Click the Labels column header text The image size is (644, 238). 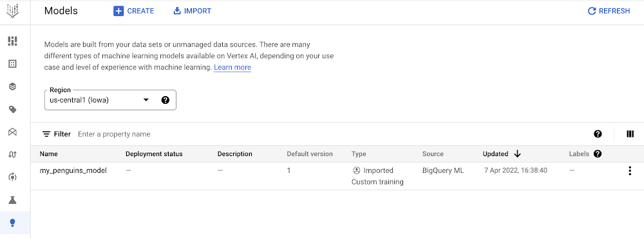pyautogui.click(x=579, y=154)
